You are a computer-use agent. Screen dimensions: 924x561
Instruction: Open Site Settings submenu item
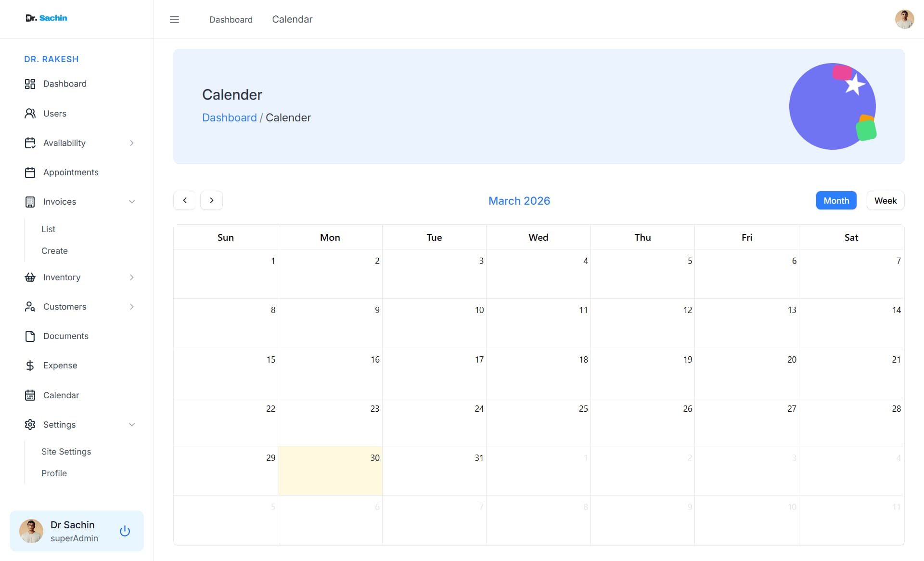[66, 451]
